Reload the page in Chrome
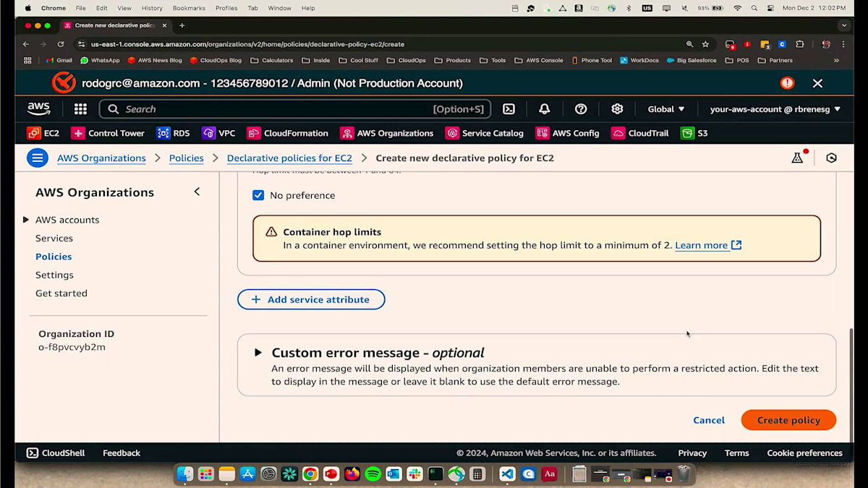The width and height of the screenshot is (868, 488). point(61,44)
